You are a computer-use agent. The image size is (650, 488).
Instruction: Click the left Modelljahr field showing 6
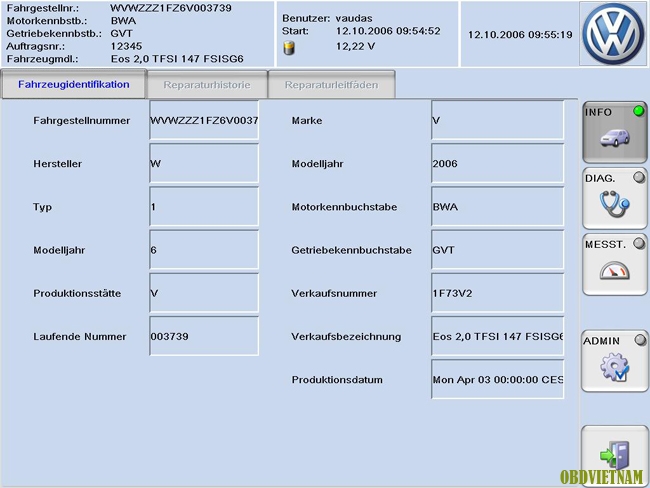point(204,250)
